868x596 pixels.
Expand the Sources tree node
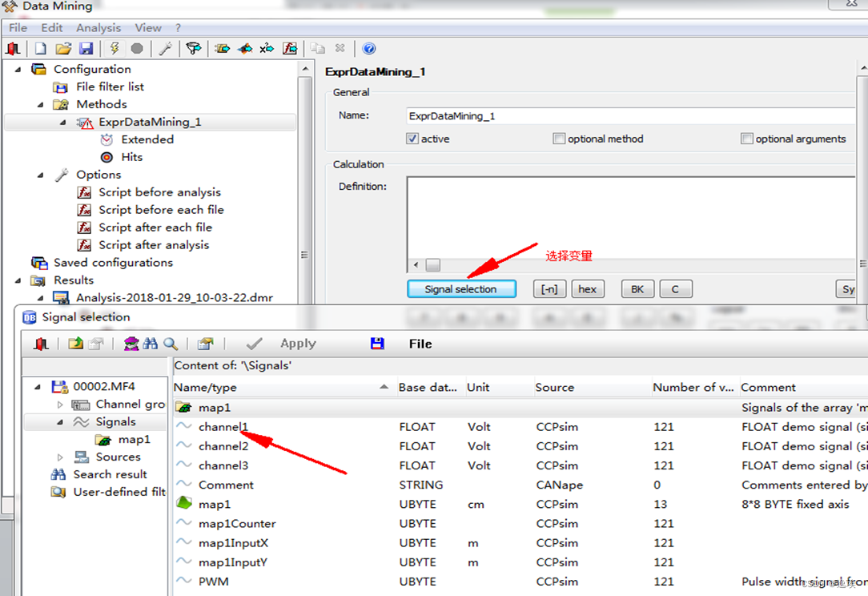[x=60, y=457]
